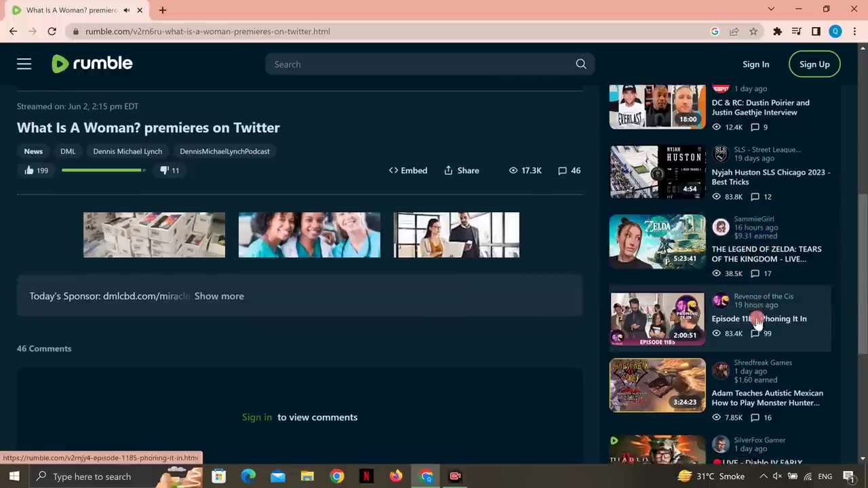868x488 pixels.
Task: Click the search magnifier icon
Action: click(581, 64)
